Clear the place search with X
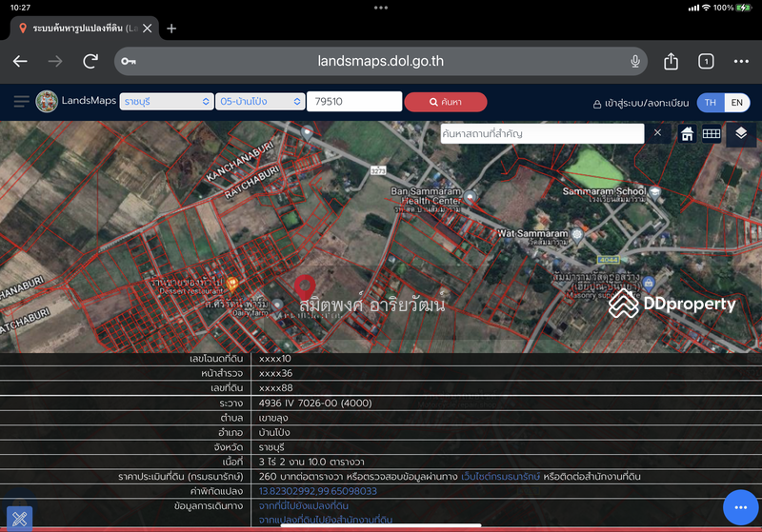The width and height of the screenshot is (762, 532). coord(657,133)
